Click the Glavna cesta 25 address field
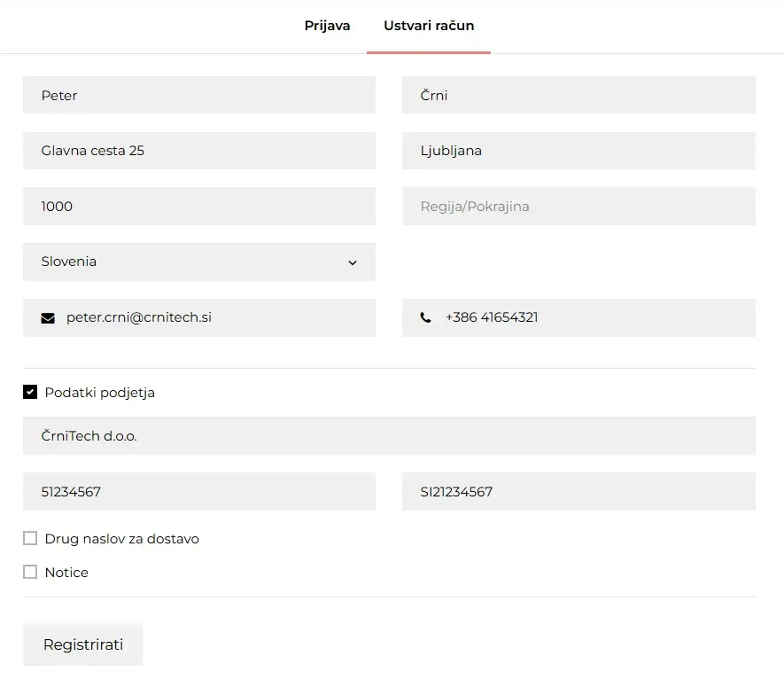The image size is (784, 687). point(199,151)
